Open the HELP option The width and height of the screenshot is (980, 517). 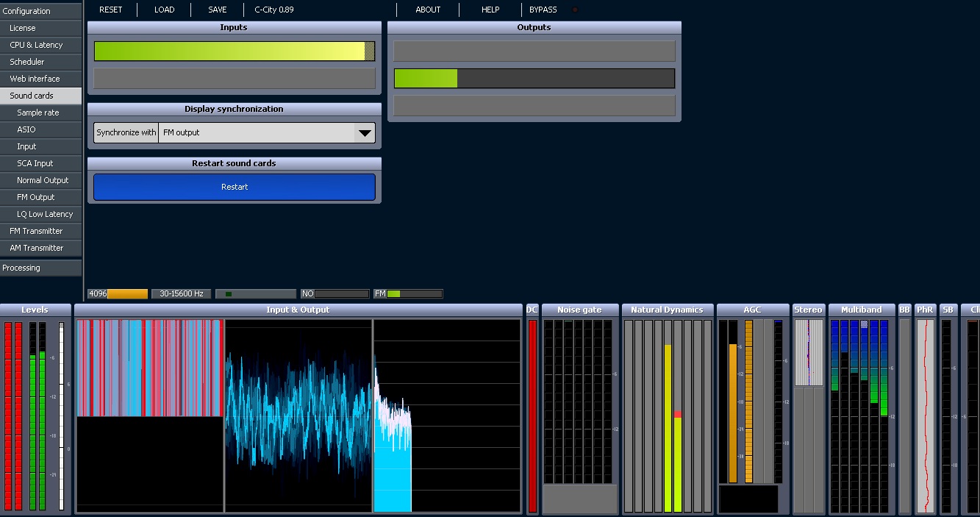pos(490,10)
